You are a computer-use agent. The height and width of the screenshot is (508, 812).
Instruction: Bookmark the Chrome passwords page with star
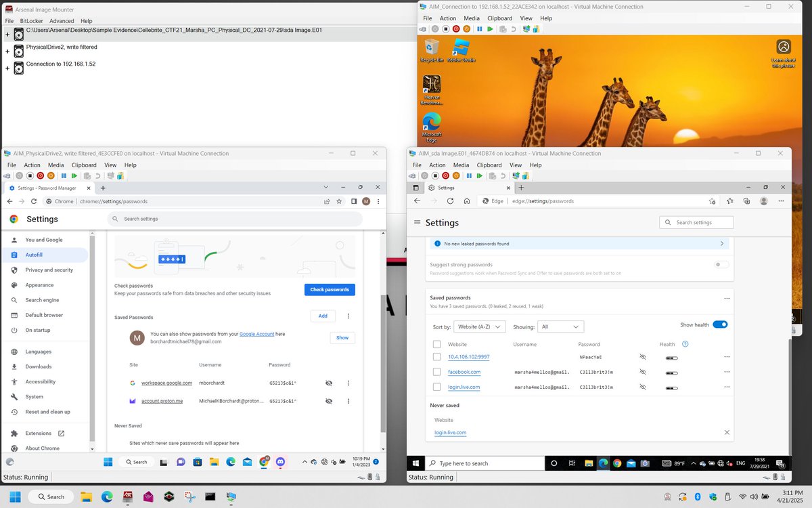tap(340, 201)
